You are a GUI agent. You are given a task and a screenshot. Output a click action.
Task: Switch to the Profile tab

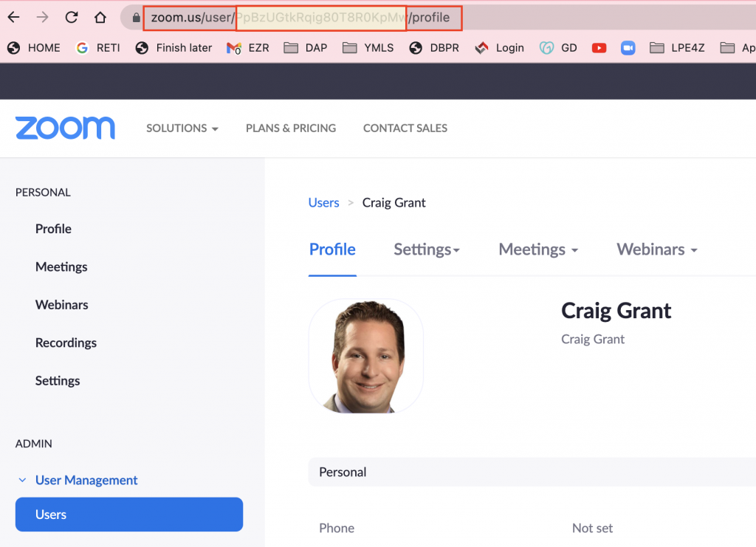pyautogui.click(x=332, y=250)
